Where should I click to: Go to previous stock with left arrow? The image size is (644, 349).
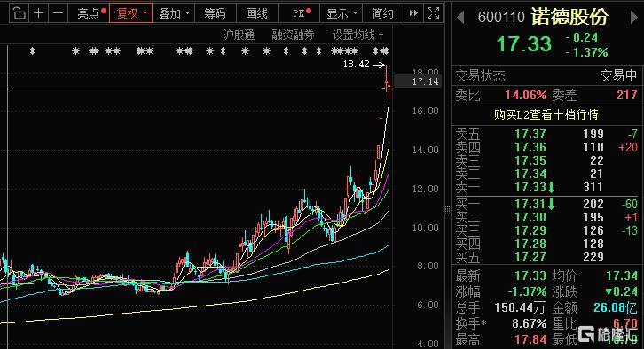pyautogui.click(x=460, y=17)
